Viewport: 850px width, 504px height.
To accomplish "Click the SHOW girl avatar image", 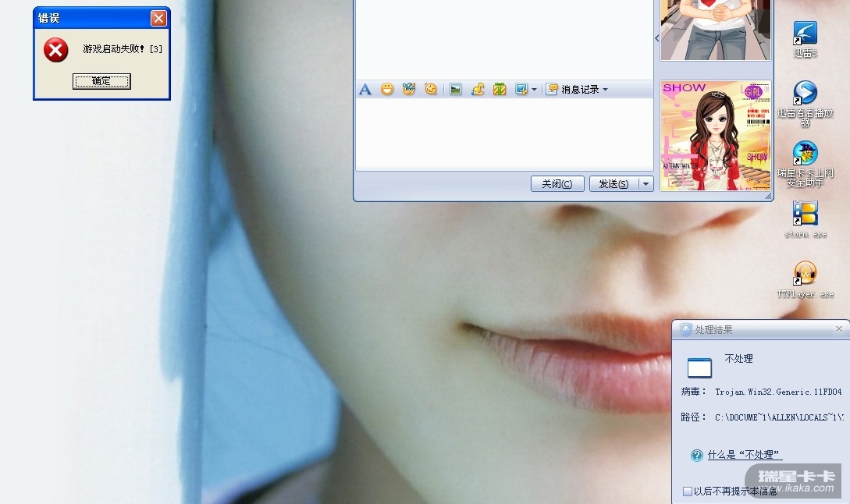I will point(716,136).
